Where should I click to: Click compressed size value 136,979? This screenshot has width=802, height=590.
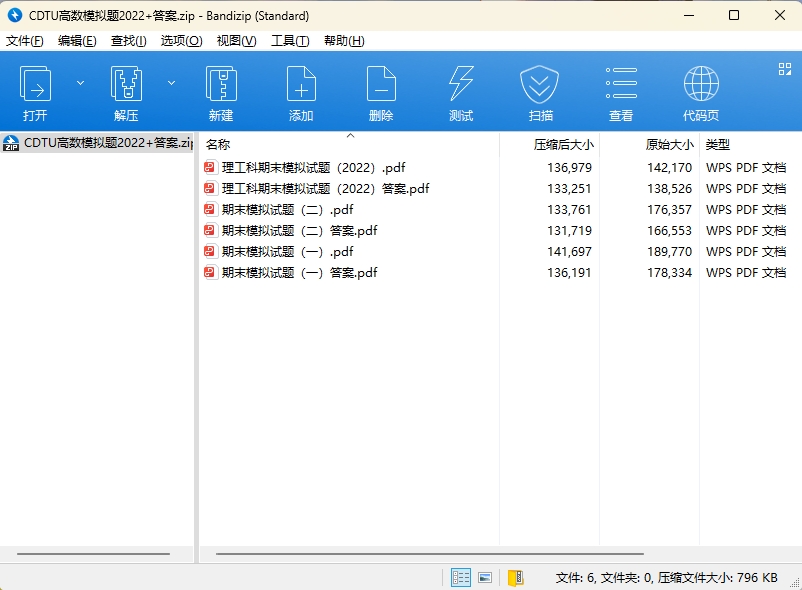pyautogui.click(x=569, y=168)
